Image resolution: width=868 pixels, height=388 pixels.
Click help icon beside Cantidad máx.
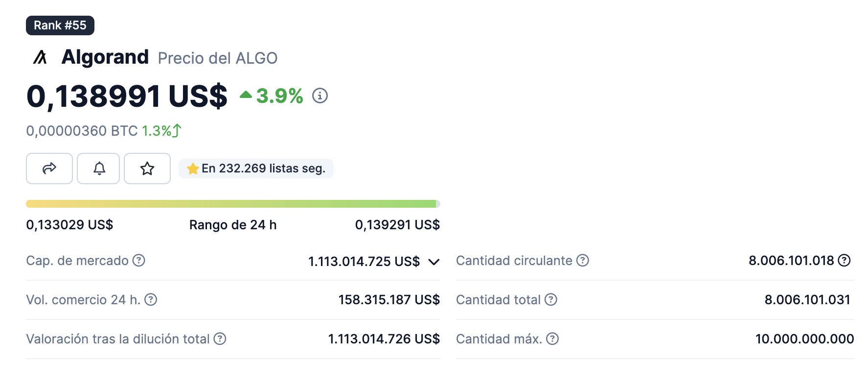pyautogui.click(x=552, y=339)
